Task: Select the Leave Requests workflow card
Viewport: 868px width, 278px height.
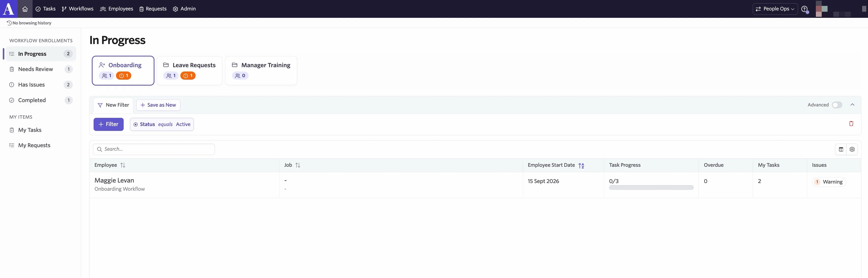Action: click(189, 71)
